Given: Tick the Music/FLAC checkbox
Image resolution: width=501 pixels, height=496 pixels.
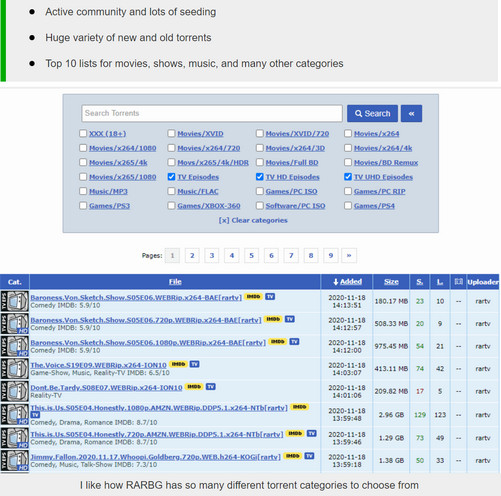Looking at the screenshot, I should tap(171, 191).
